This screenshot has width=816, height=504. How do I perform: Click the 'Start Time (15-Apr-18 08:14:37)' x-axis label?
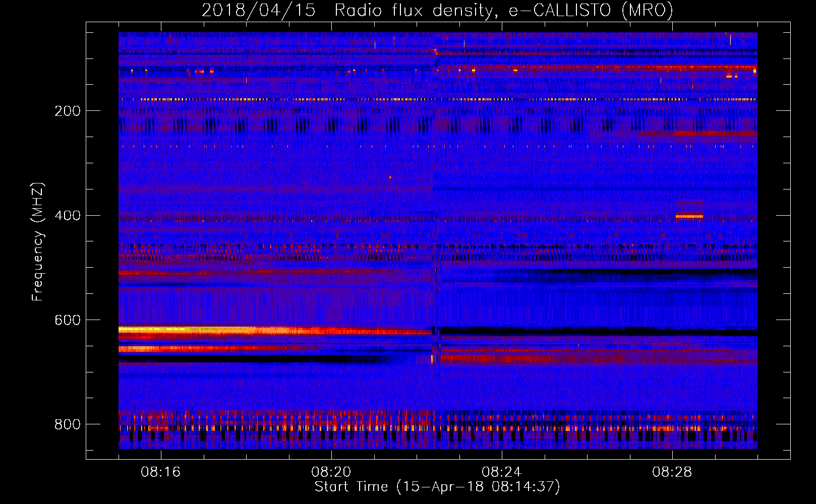click(437, 487)
